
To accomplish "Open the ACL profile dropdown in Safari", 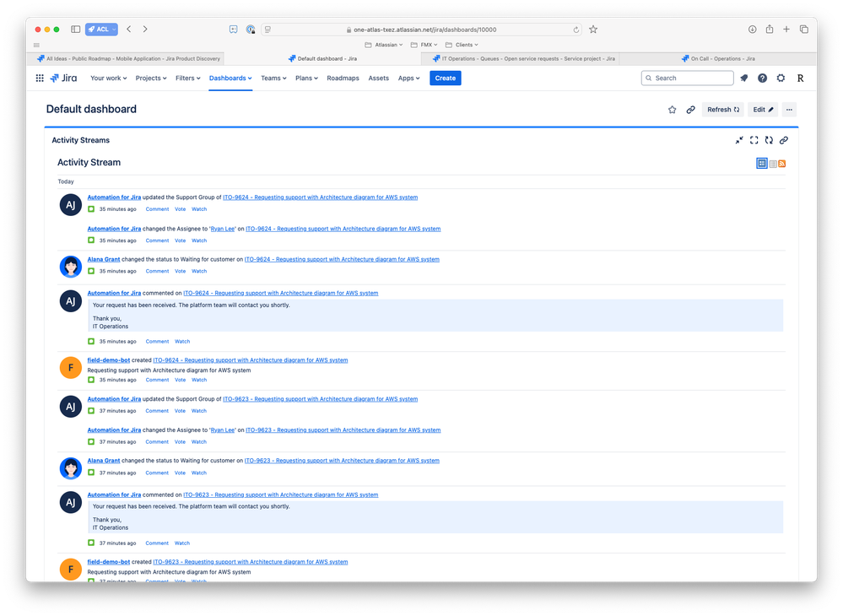I will click(101, 29).
